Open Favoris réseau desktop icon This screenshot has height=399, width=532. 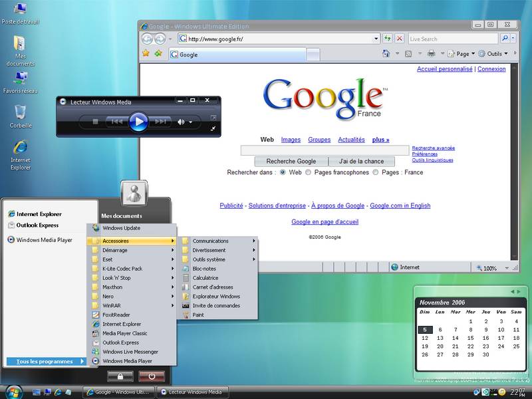coord(21,82)
